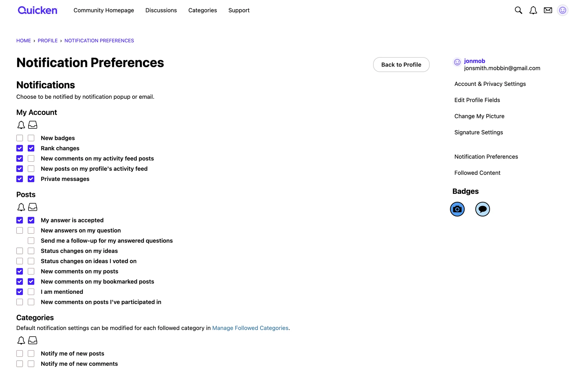Screen dimensions: 588x368
Task: Open the Discussions menu item
Action: (x=161, y=10)
